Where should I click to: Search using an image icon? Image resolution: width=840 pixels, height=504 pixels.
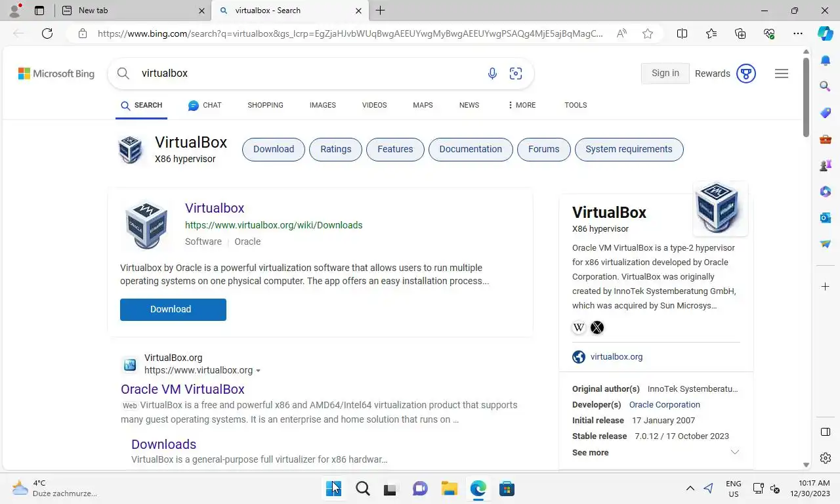(516, 73)
